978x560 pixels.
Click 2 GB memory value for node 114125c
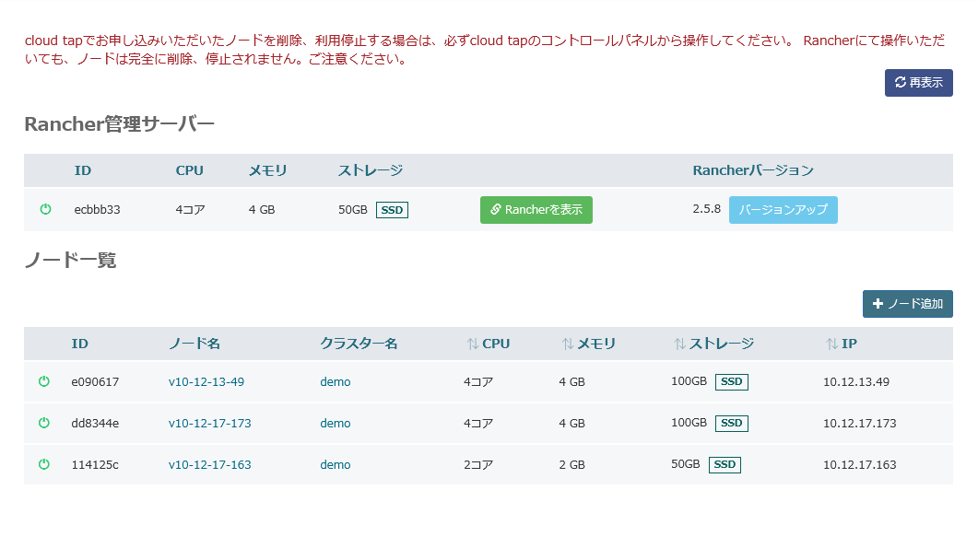(571, 465)
